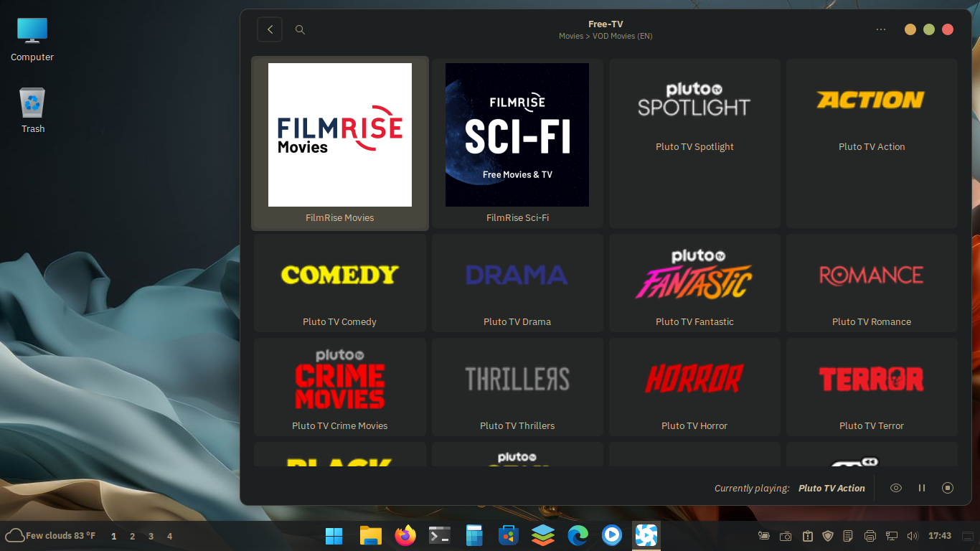The height and width of the screenshot is (551, 980).
Task: Open the network monitor tray icon
Action: (892, 536)
